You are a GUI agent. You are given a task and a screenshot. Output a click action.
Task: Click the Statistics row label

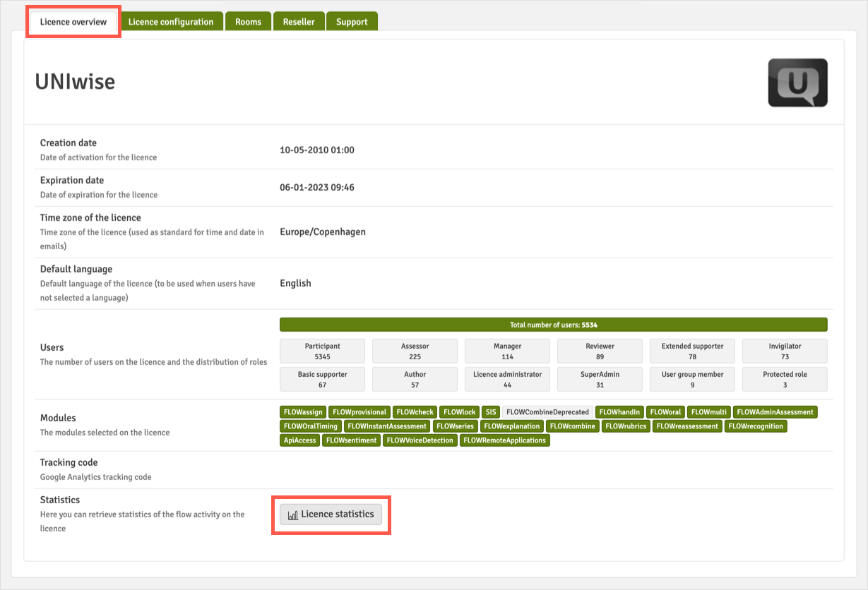tap(60, 500)
